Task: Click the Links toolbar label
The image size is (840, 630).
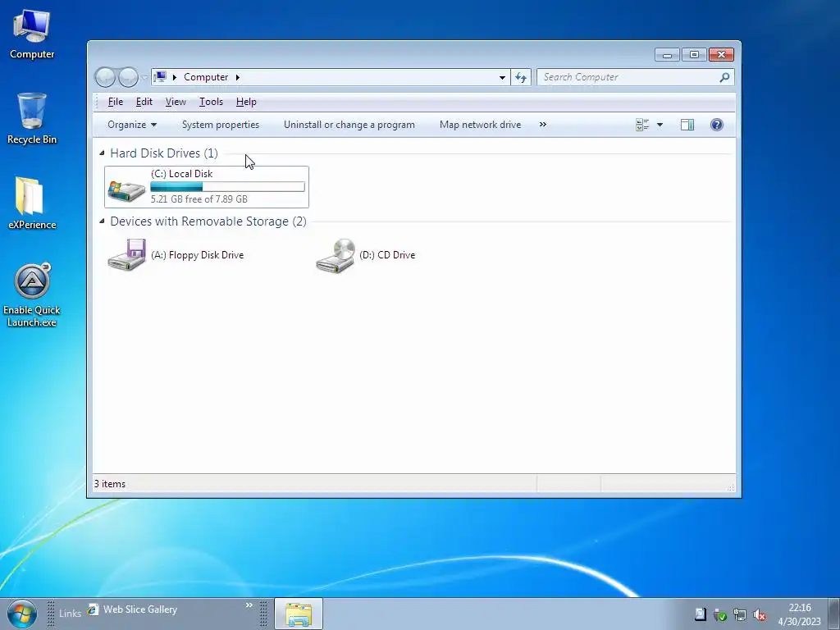Action: click(x=71, y=613)
